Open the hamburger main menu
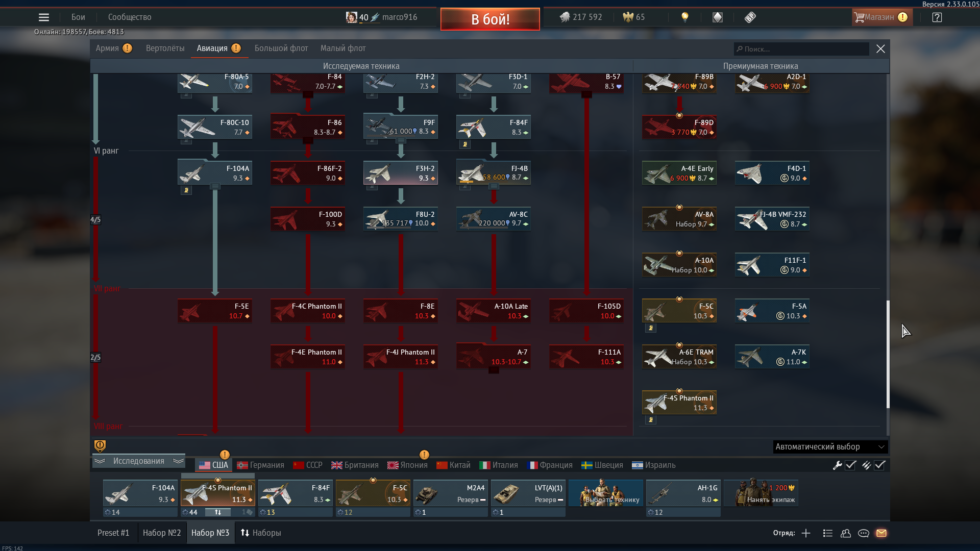This screenshot has height=551, width=980. coord(44,17)
